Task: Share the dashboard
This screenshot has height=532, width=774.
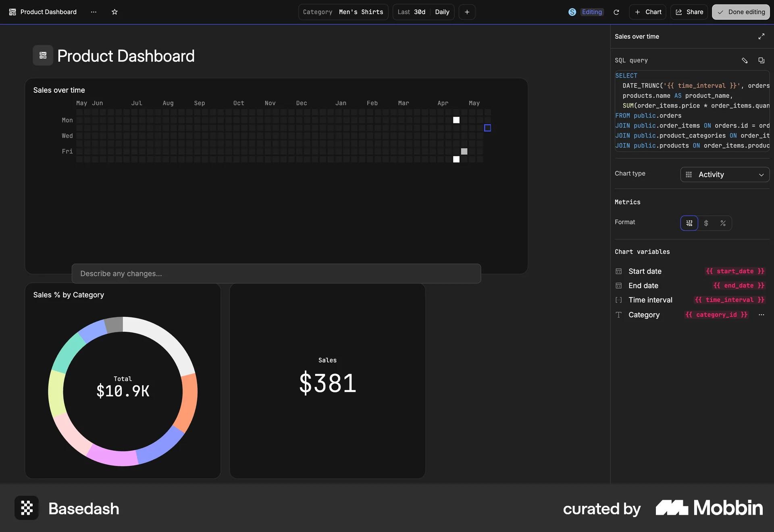Action: tap(689, 12)
